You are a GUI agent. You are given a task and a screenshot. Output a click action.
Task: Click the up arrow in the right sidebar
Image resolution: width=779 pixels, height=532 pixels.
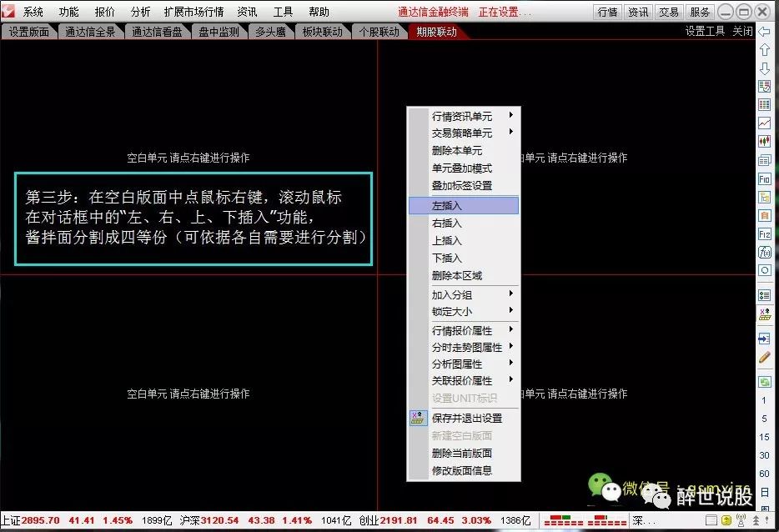tap(765, 50)
